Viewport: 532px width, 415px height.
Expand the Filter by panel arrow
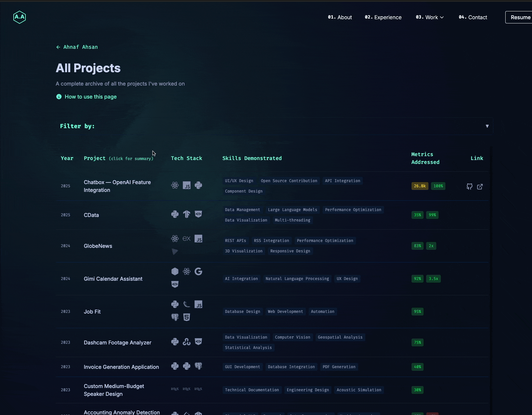pyautogui.click(x=487, y=126)
